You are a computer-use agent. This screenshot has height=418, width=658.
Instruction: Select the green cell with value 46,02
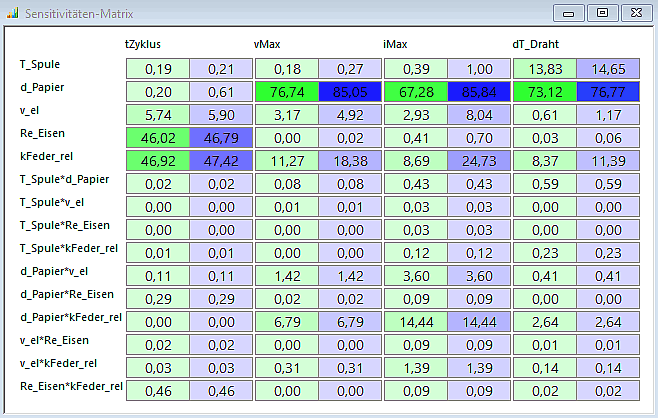point(157,137)
